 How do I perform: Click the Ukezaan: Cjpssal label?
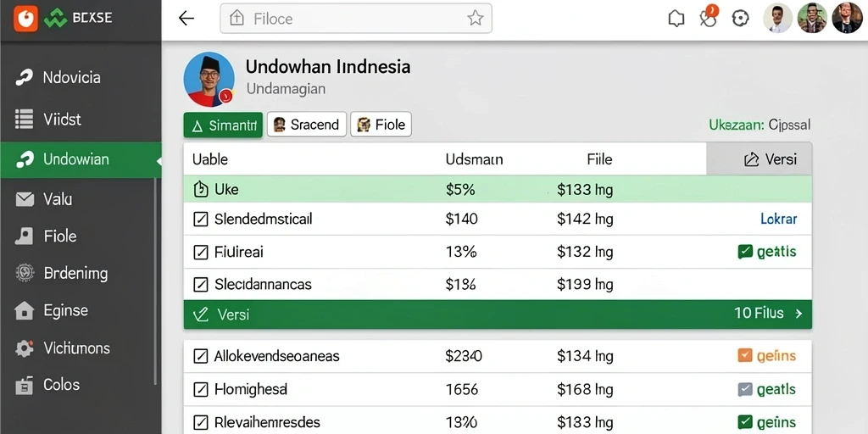tap(759, 125)
